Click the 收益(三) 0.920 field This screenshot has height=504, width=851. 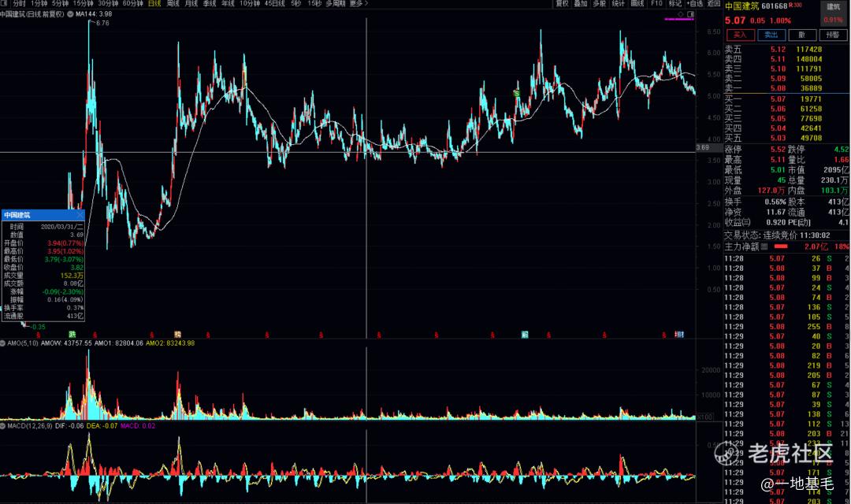[x=755, y=222]
